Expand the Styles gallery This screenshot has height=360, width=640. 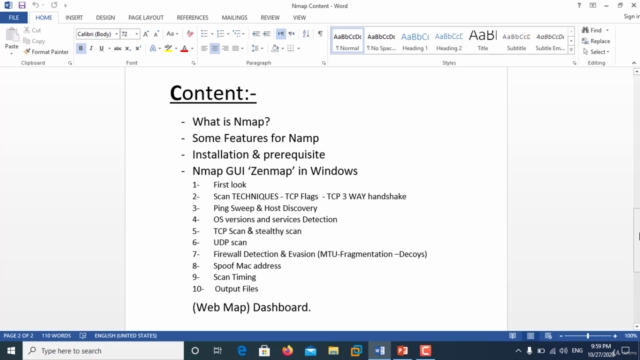click(x=571, y=50)
